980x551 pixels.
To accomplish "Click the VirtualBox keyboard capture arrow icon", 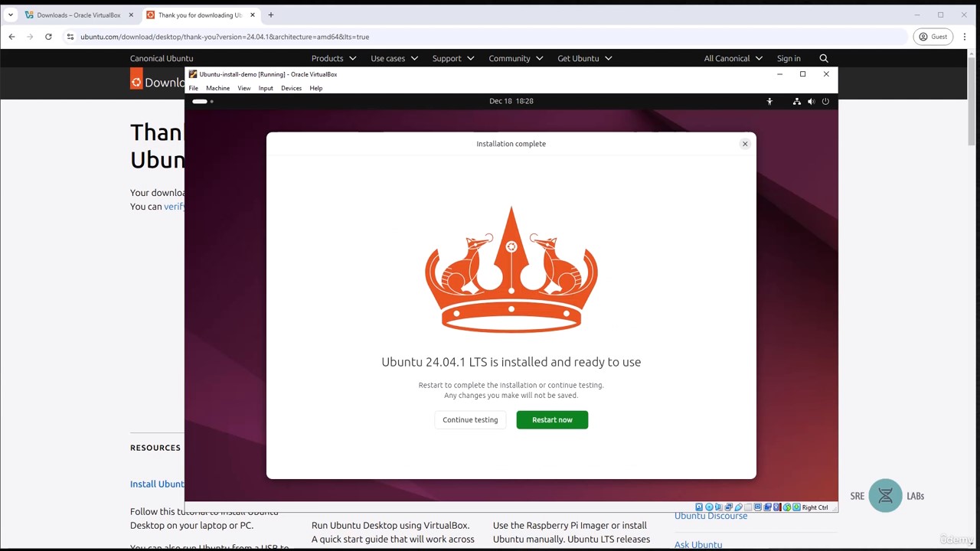I will (x=796, y=507).
